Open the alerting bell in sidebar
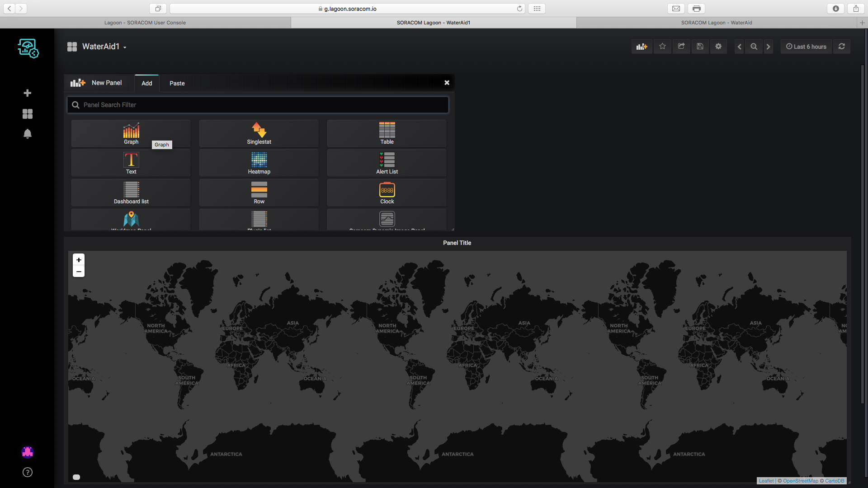This screenshot has width=868, height=488. [28, 134]
